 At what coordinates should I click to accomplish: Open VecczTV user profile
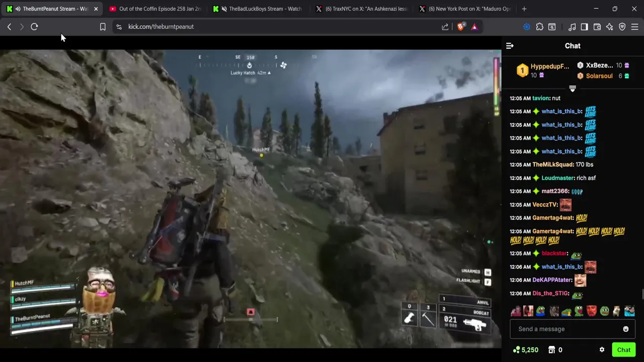(545, 205)
